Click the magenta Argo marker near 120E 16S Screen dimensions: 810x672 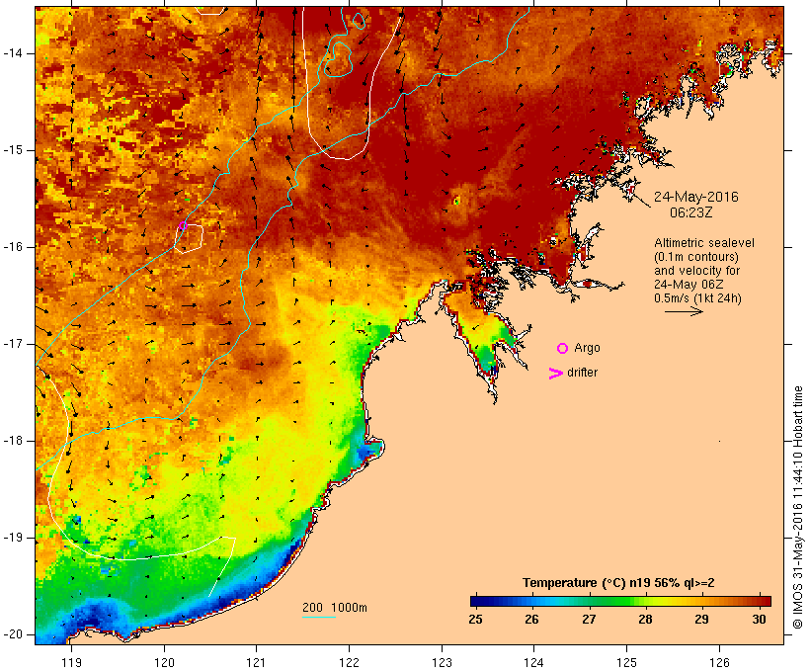point(182,225)
